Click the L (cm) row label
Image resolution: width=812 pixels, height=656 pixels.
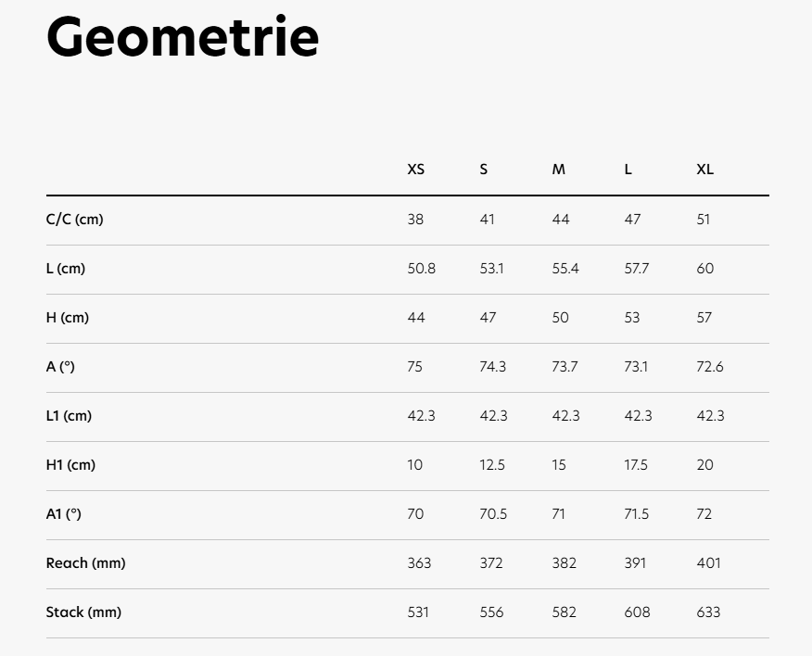66,269
